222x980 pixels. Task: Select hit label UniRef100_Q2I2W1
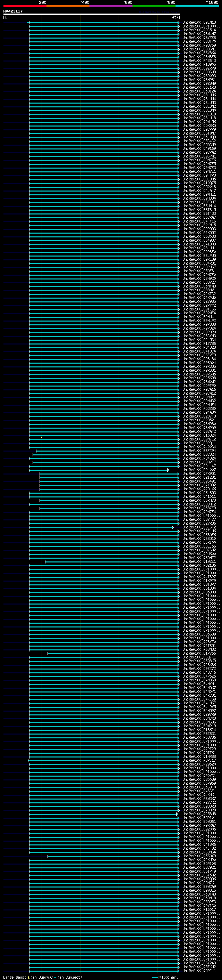pyautogui.click(x=199, y=477)
